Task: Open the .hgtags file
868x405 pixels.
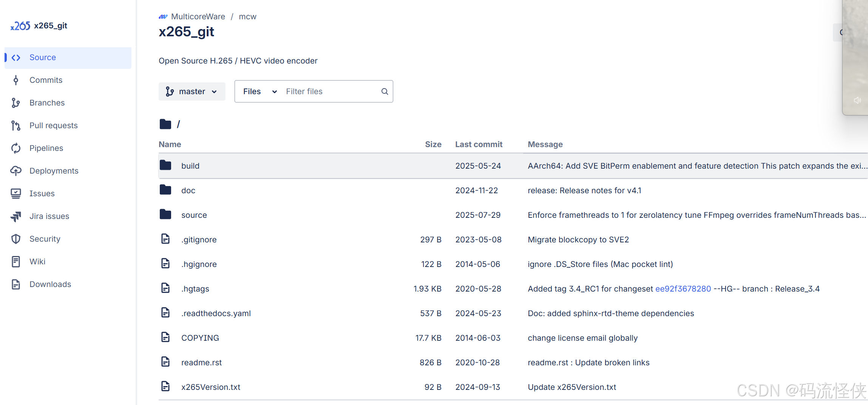Action: 195,289
